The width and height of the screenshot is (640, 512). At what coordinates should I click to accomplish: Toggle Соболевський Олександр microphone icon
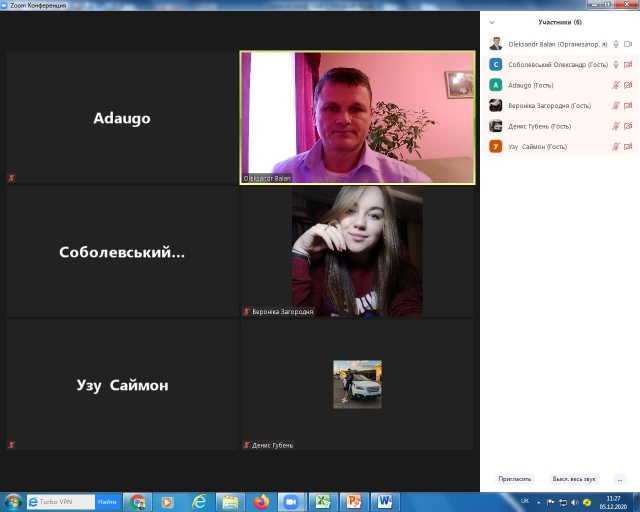click(x=616, y=65)
